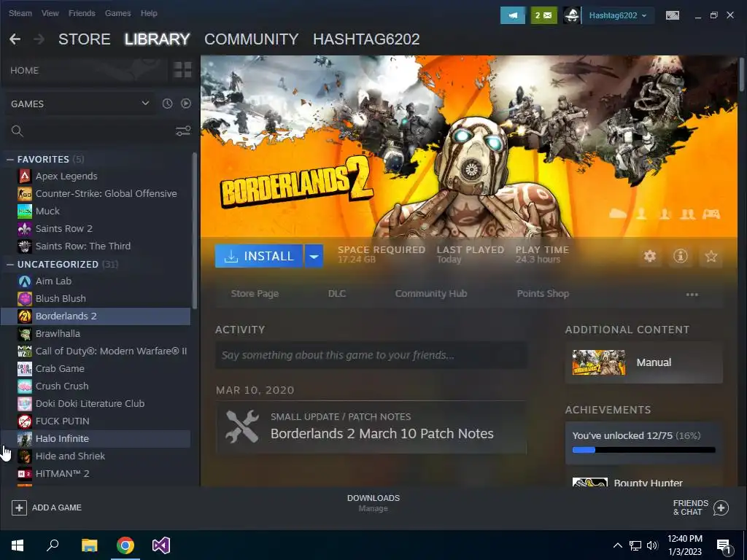Click the controller support icon on banner
The width and height of the screenshot is (747, 560).
pos(711,214)
